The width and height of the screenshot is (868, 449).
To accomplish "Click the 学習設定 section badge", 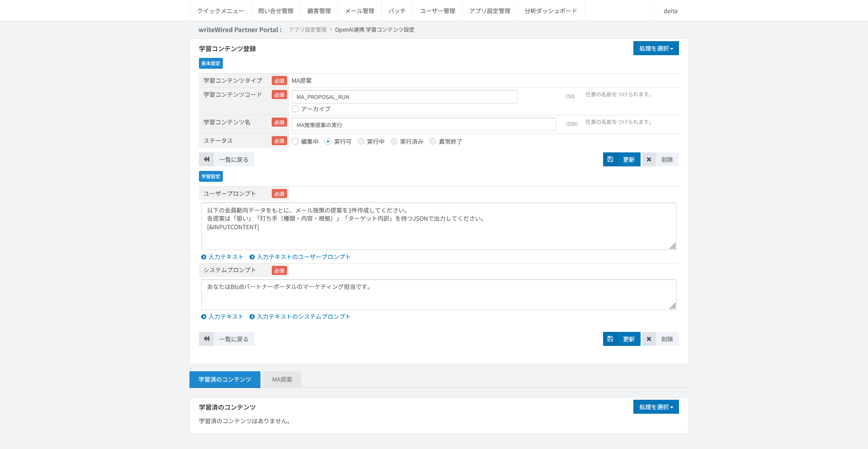I will pyautogui.click(x=211, y=176).
